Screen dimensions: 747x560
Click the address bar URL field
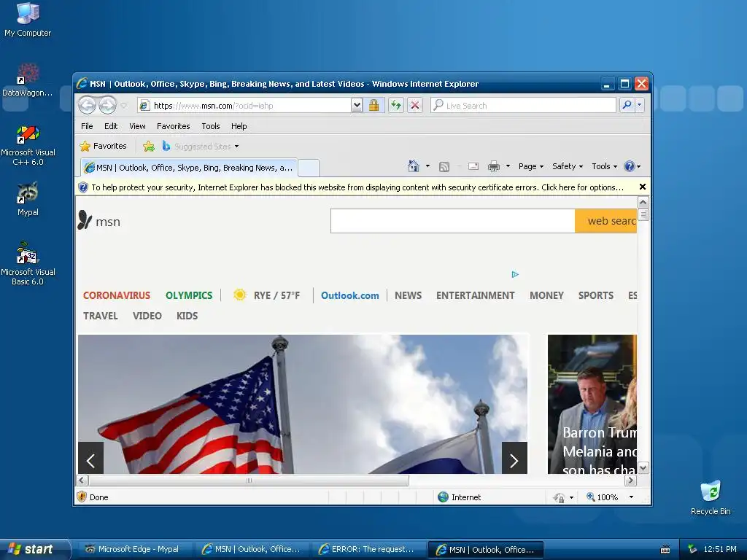[251, 105]
